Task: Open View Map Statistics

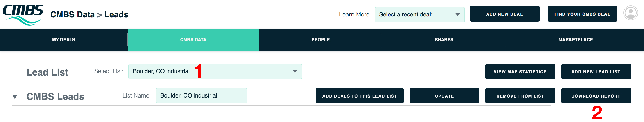Action: tap(520, 71)
